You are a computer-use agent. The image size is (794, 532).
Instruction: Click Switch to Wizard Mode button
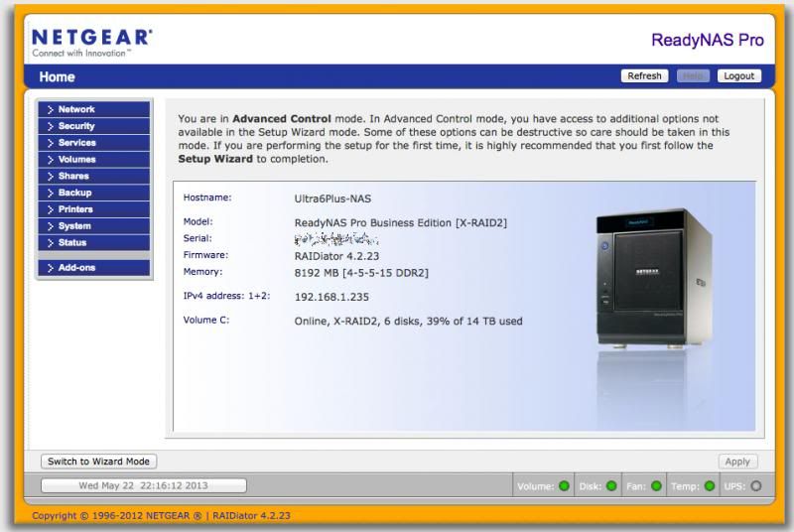(x=98, y=462)
